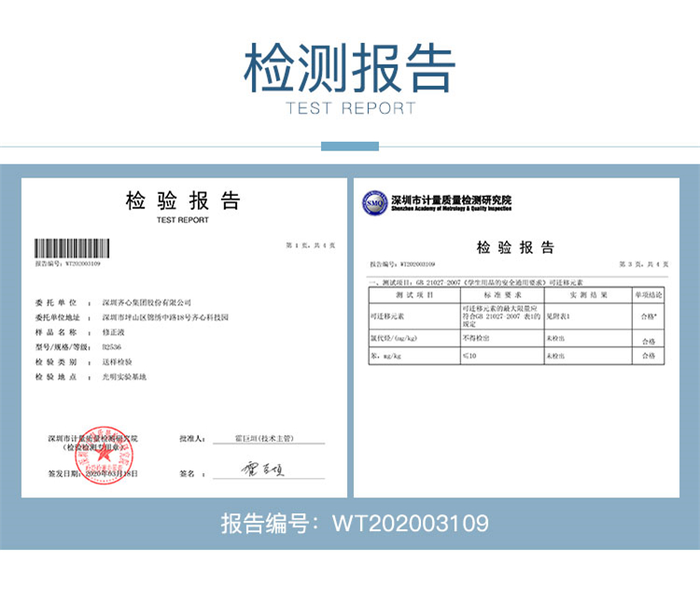Image resolution: width=700 pixels, height=589 pixels.
Task: Click 深圳市计量质量检测研究院 header text
Action: point(452,201)
